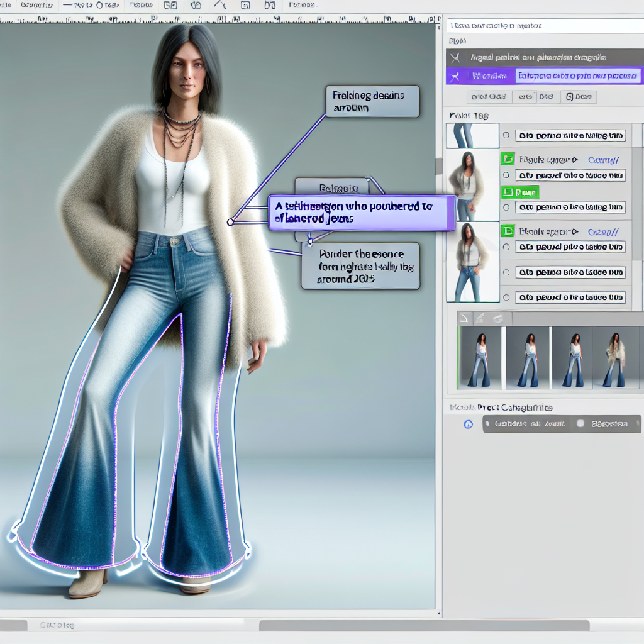644x644 pixels.
Task: Click the small square icon in top toolbar
Action: (x=245, y=5)
